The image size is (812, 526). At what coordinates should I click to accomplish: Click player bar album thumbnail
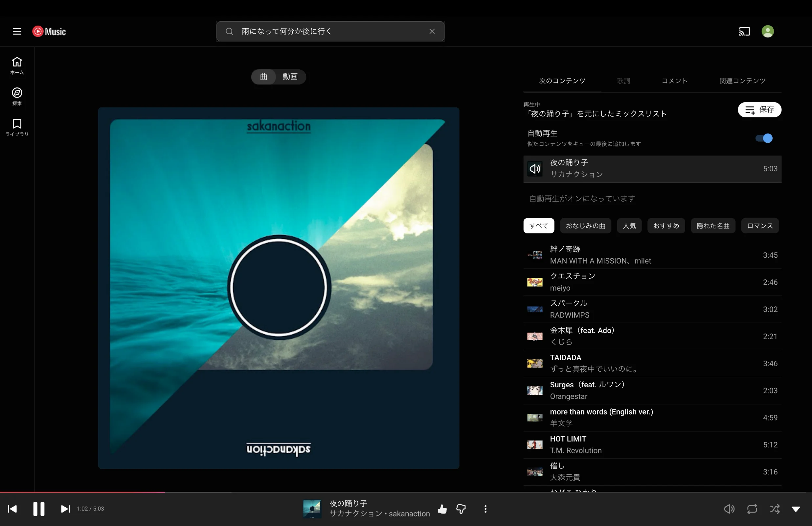[x=312, y=509]
